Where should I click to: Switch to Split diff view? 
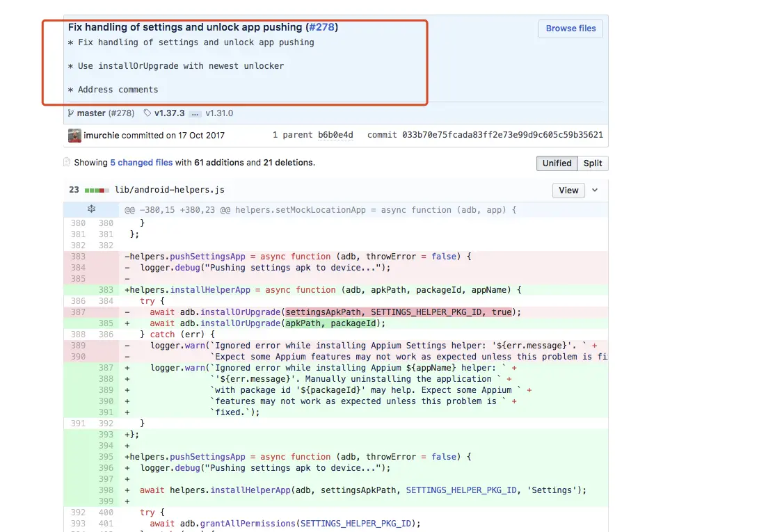(x=593, y=163)
